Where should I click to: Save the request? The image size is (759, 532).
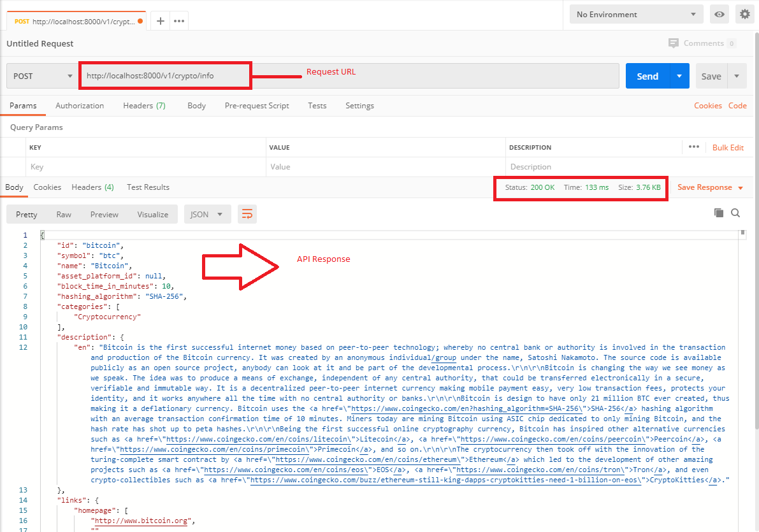tap(711, 76)
